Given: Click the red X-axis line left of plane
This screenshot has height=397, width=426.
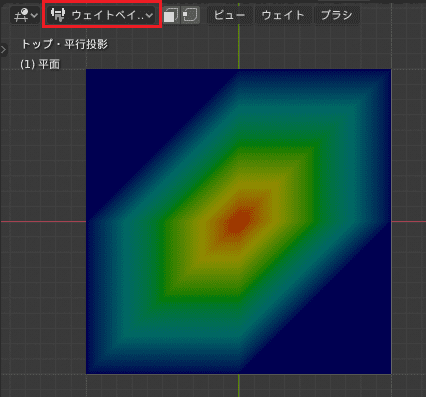Looking at the screenshot, I should click(x=43, y=221).
